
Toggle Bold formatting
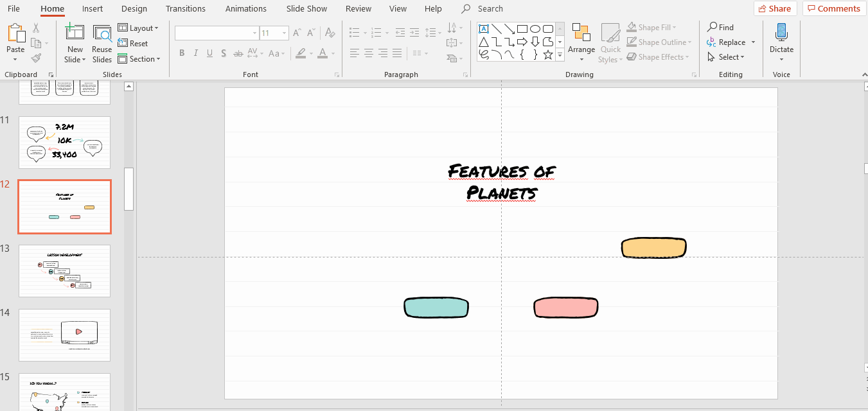click(182, 53)
